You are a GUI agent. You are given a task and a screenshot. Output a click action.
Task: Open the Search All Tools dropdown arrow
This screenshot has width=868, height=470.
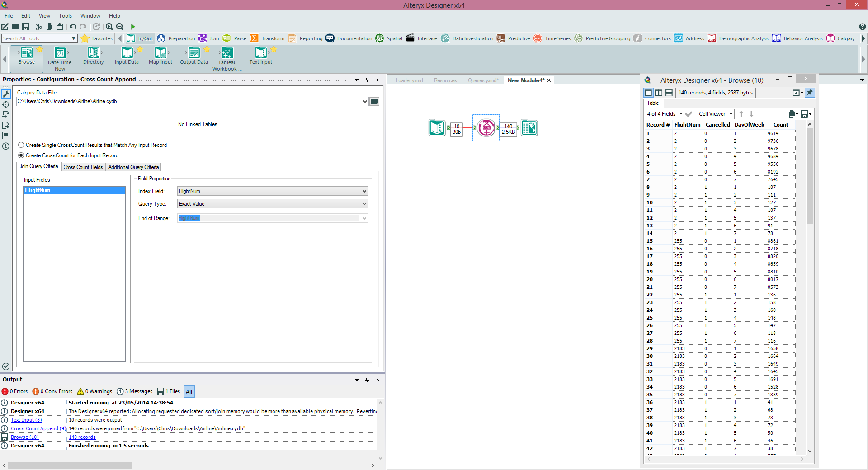73,38
